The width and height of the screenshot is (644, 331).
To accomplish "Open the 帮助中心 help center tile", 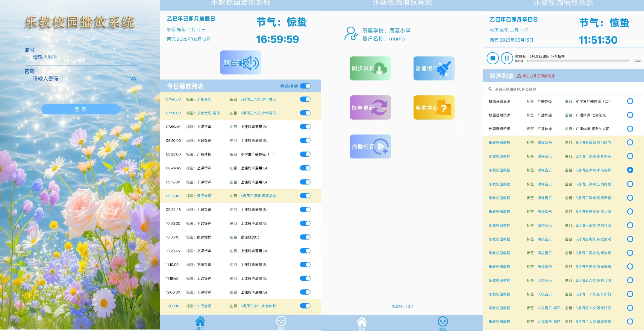I will (434, 108).
